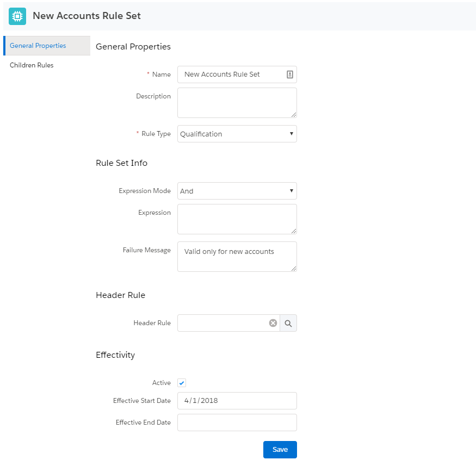The width and height of the screenshot is (476, 466).
Task: Open Header Rule lookup search magnifier
Action: 288,323
